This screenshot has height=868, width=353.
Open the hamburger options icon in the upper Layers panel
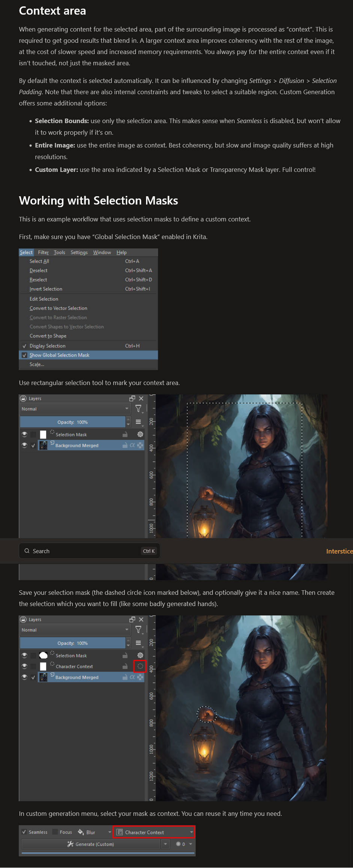pyautogui.click(x=138, y=422)
